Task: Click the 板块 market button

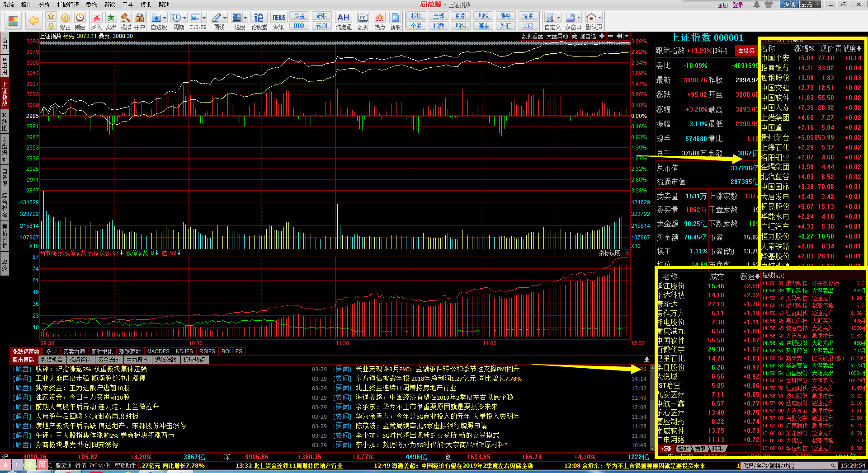Action: [x=416, y=16]
